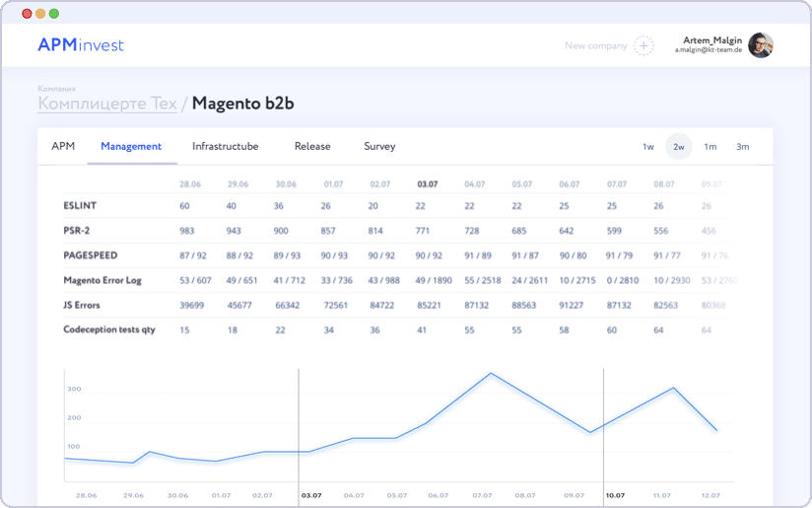Set time range to 1w

pyautogui.click(x=648, y=147)
